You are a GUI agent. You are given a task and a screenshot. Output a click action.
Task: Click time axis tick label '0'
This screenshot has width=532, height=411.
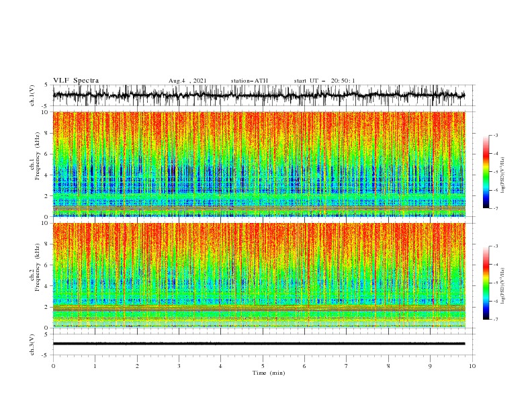(x=53, y=366)
